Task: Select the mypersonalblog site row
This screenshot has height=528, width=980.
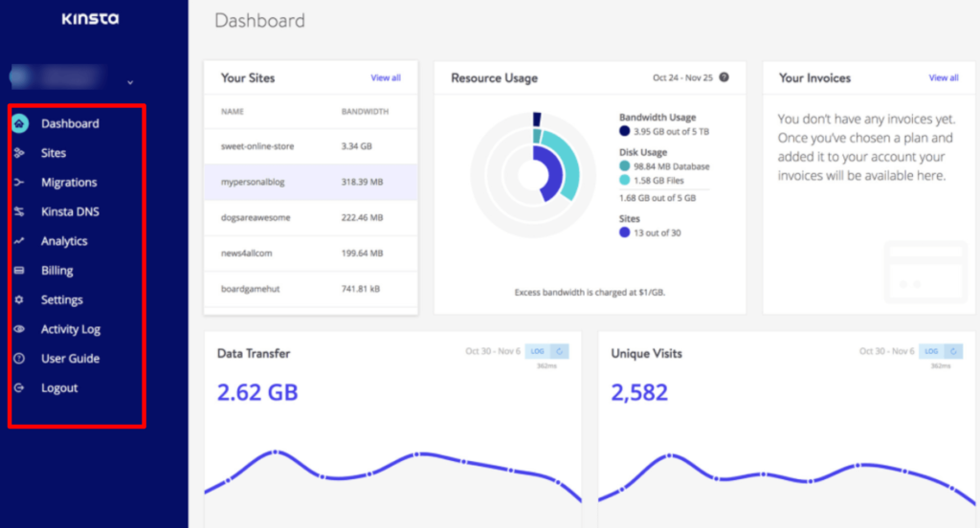Action: coord(311,182)
